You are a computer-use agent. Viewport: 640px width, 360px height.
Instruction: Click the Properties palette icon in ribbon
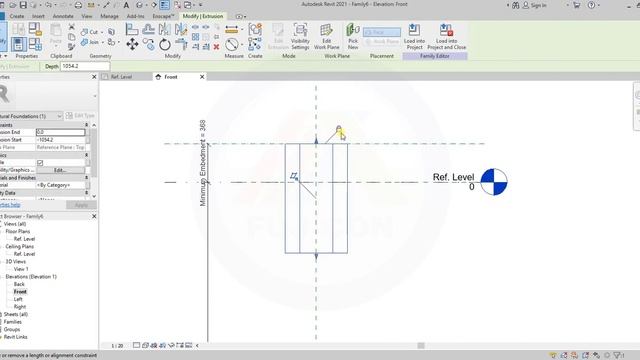tap(18, 44)
